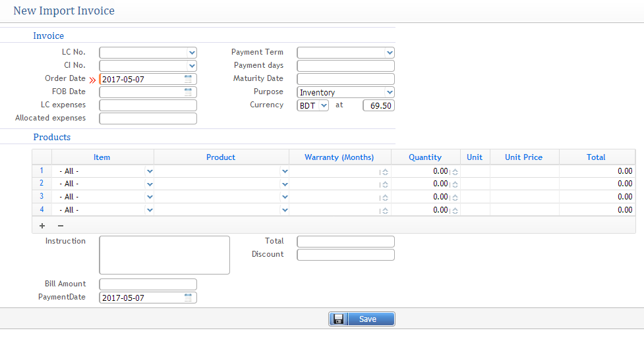
Task: Click the Product column header
Action: pyautogui.click(x=221, y=157)
